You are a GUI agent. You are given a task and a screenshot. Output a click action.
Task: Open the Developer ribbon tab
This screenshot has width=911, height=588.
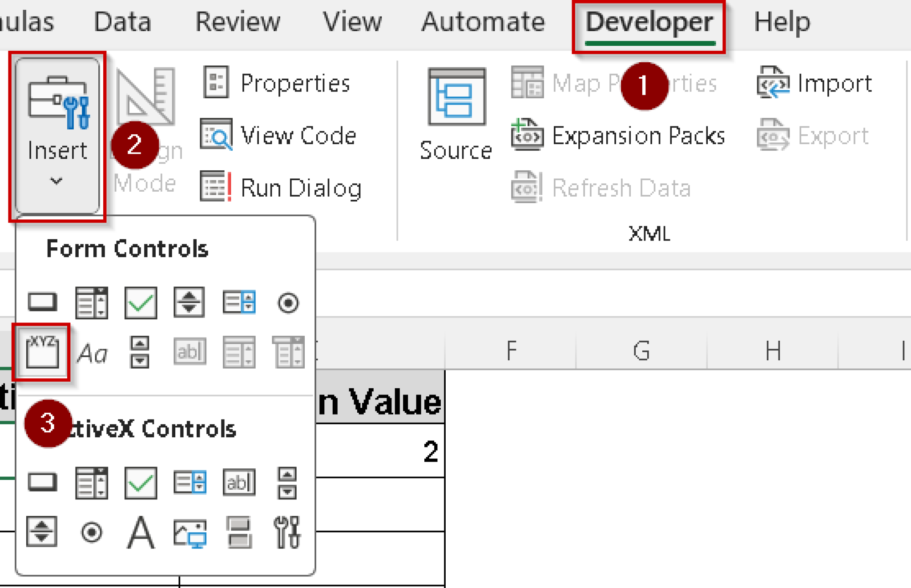coord(649,22)
